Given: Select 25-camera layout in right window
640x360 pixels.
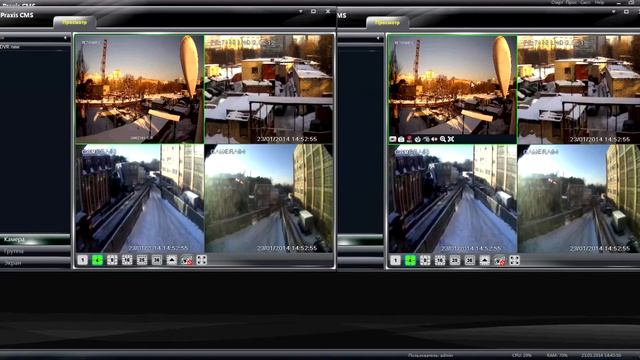Looking at the screenshot, I should click(455, 260).
